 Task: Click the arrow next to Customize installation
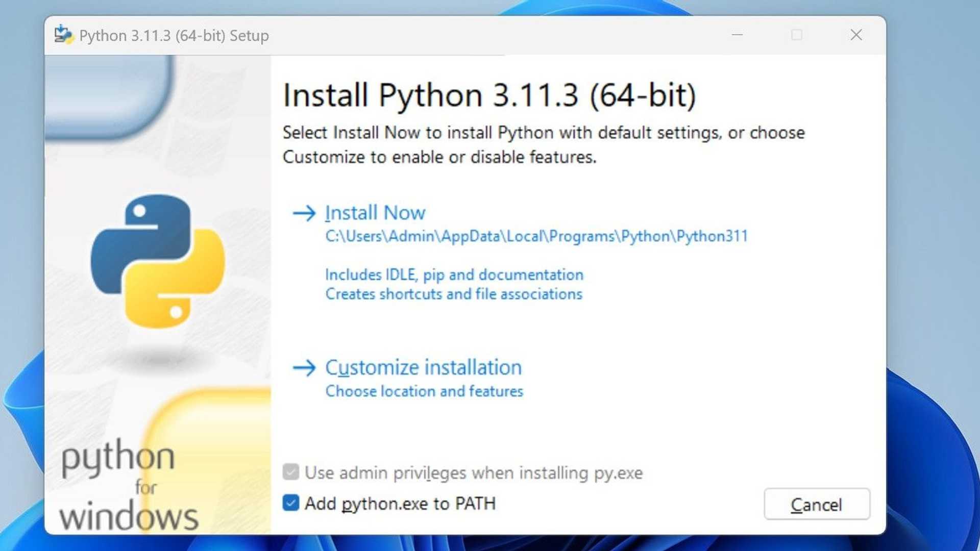(305, 368)
